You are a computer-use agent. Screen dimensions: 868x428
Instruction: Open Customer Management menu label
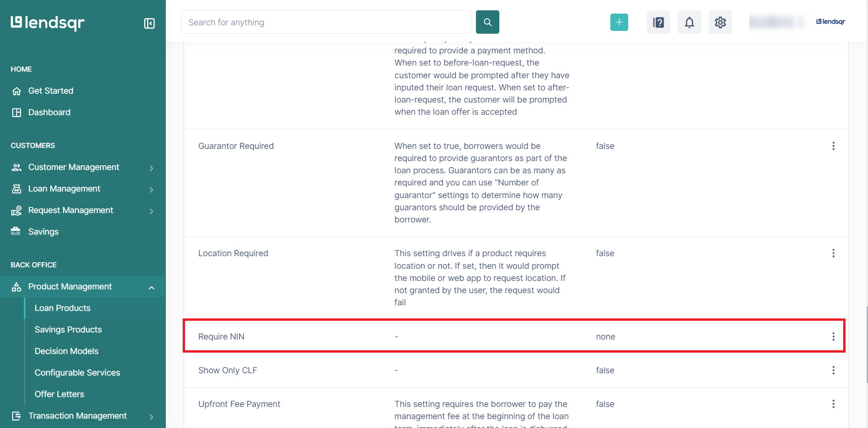click(x=74, y=167)
